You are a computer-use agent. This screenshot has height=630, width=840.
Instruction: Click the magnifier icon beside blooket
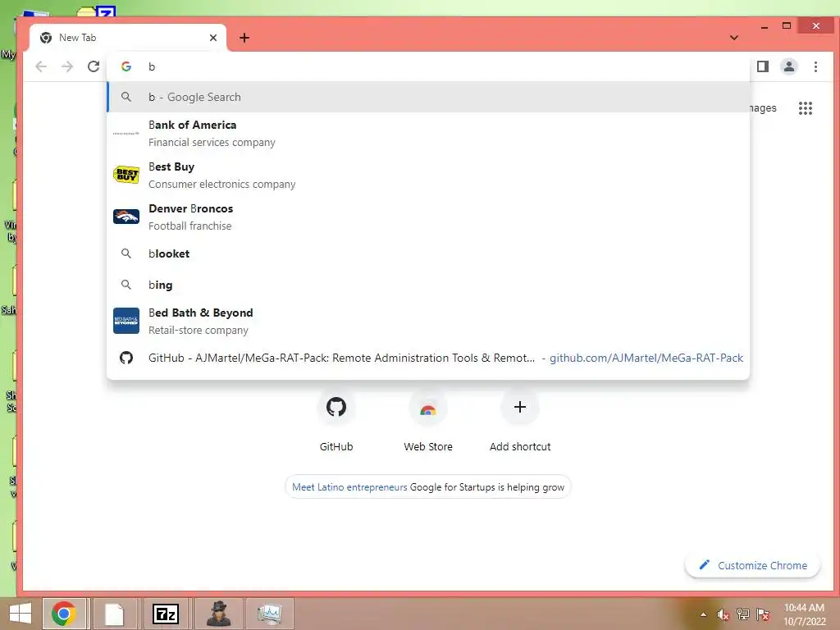(x=126, y=253)
